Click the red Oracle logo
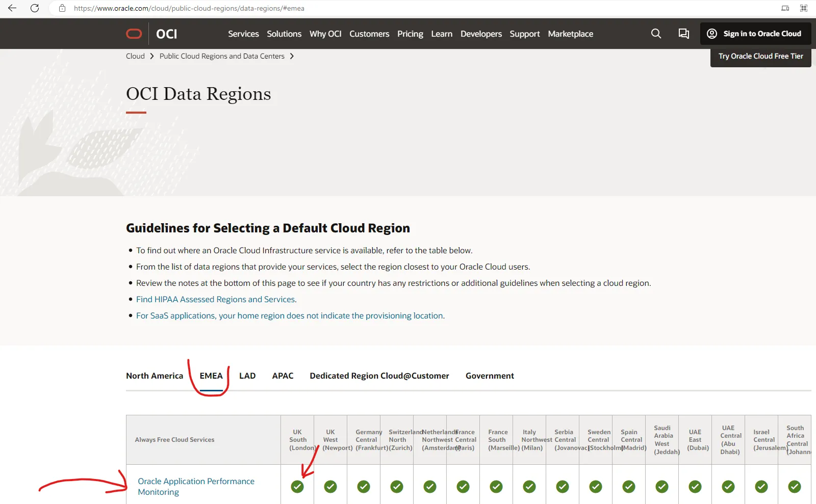The height and width of the screenshot is (504, 816). coord(134,34)
